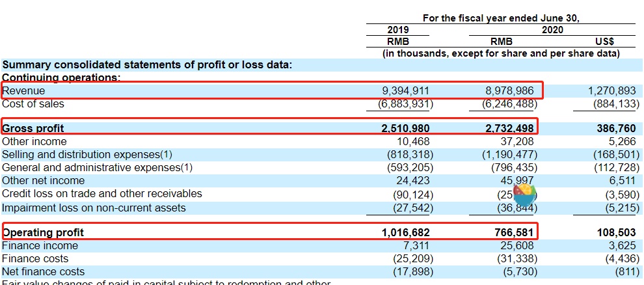The width and height of the screenshot is (644, 285).
Task: Click gross profit value 2,510,980
Action: [x=405, y=129]
